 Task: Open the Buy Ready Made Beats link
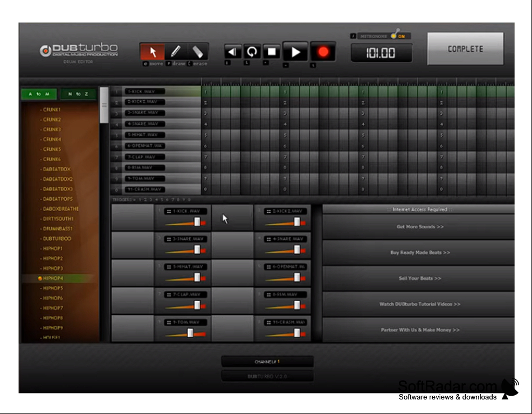tap(420, 252)
